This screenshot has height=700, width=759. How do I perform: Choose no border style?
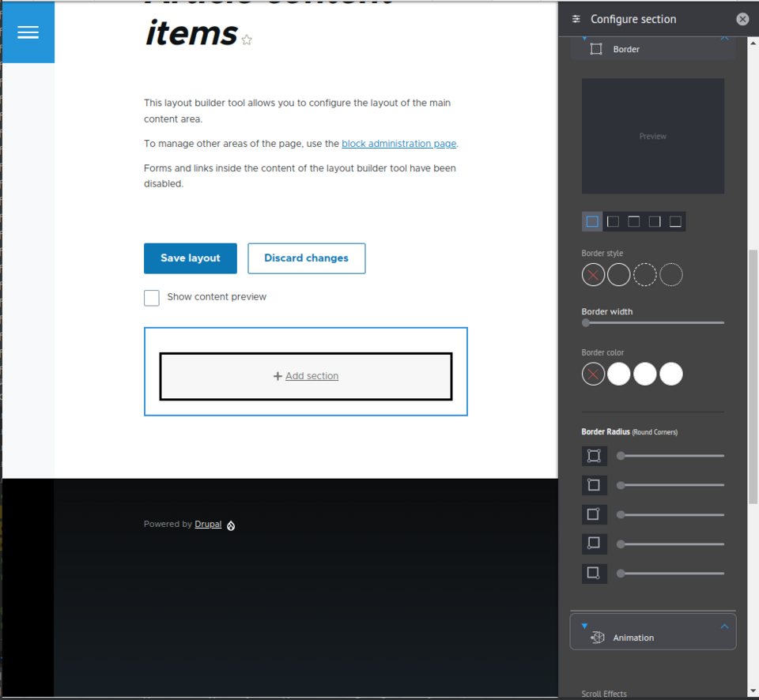point(593,275)
